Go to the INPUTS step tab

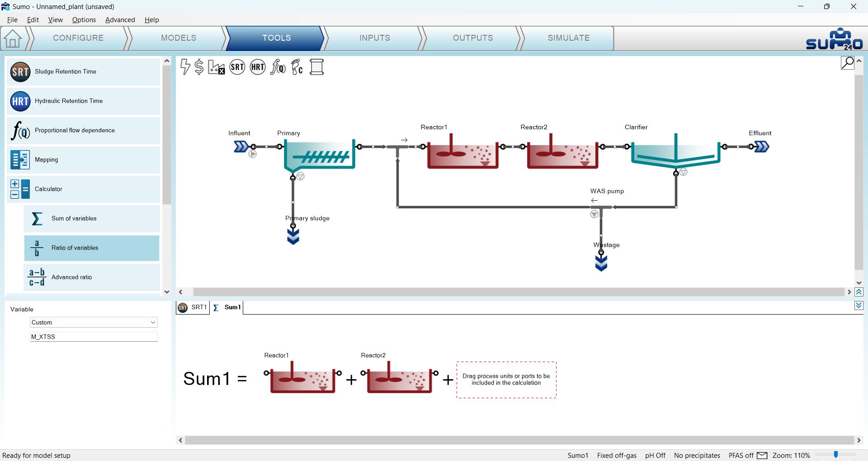click(x=375, y=38)
